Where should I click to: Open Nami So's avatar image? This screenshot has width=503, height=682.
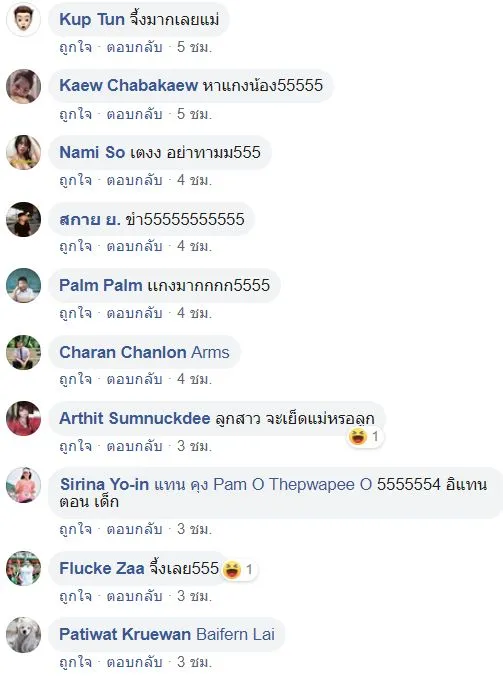point(23,153)
